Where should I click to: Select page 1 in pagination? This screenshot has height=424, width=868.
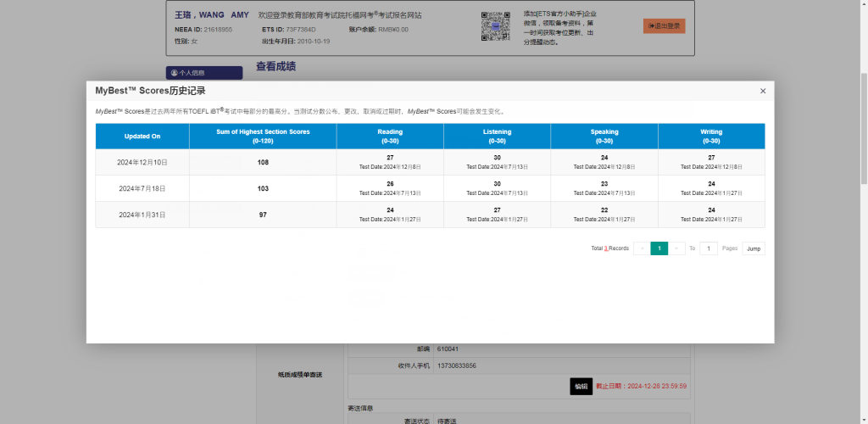tap(659, 248)
